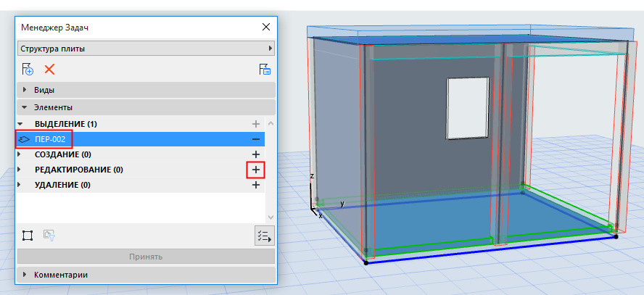
Task: Expand the РЕДАКТИРОВАНИЕ (0) group
Action: (20, 170)
